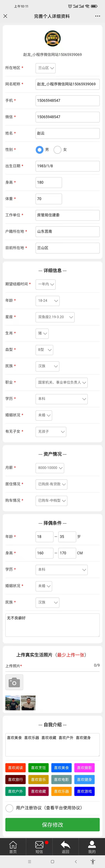The width and height of the screenshot is (105, 868).
Task: Click the green 保存修改 button
Action: pyautogui.click(x=52, y=825)
